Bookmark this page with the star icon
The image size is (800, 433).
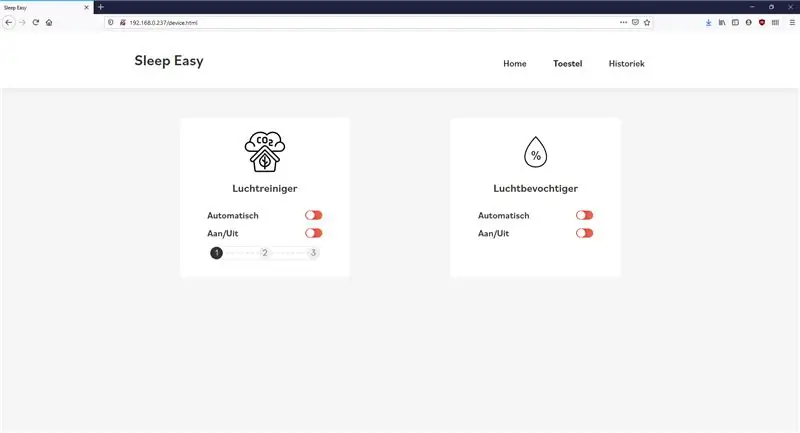(647, 22)
